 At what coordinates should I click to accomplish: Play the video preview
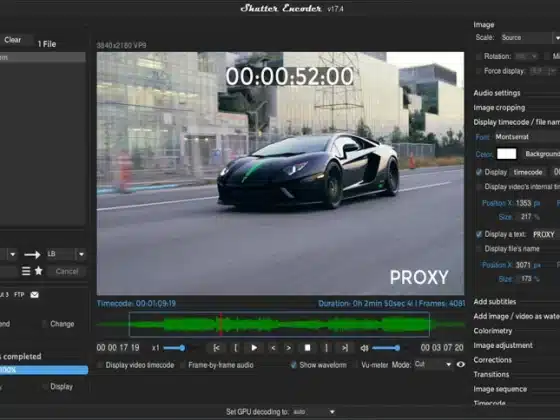(254, 348)
